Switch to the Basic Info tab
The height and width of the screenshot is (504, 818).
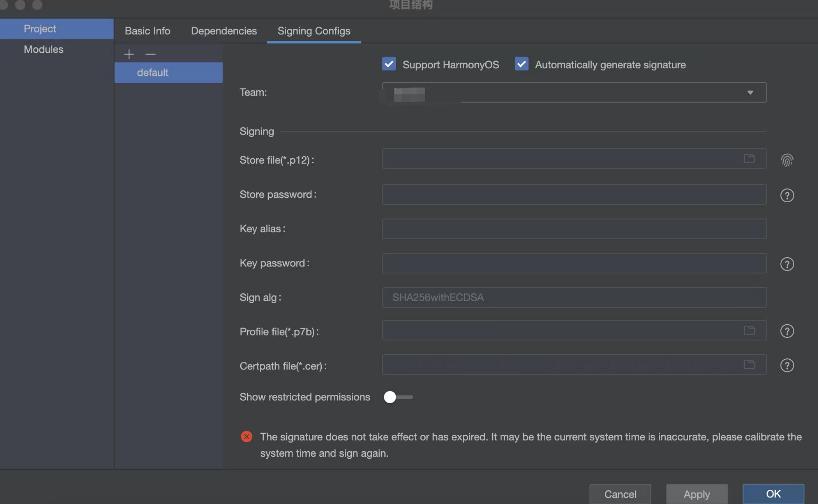(147, 31)
